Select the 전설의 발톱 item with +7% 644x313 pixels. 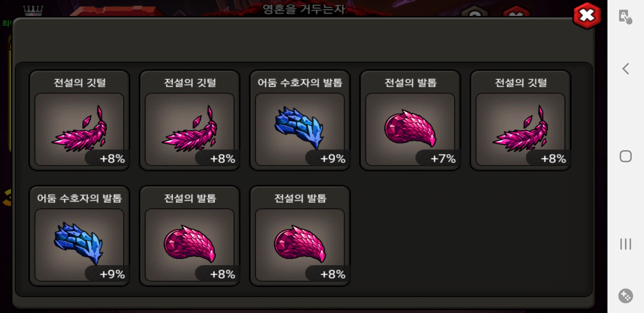410,120
